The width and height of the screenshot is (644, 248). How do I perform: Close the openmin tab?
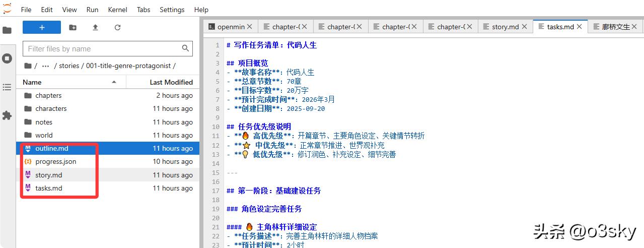click(250, 27)
